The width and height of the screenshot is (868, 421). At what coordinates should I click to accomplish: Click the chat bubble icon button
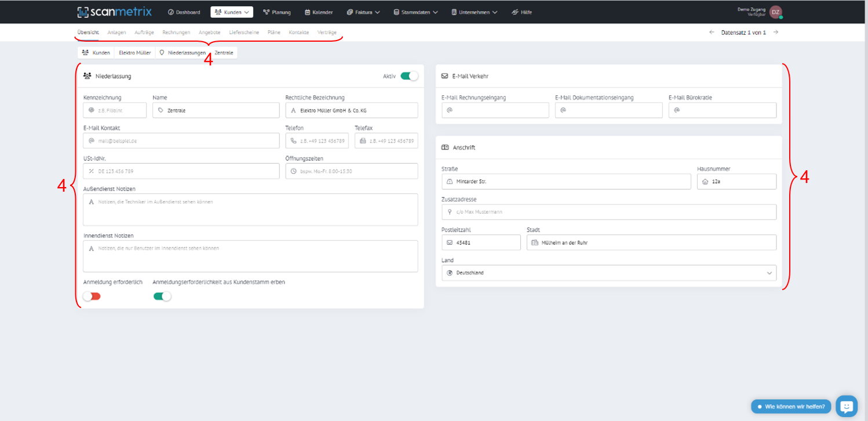847,405
